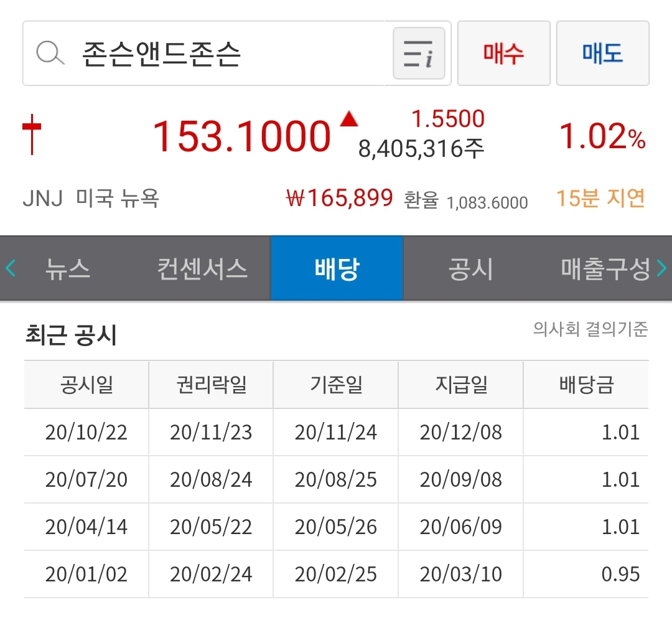
Task: Select the 20/05/26 record date cell
Action: 336,527
